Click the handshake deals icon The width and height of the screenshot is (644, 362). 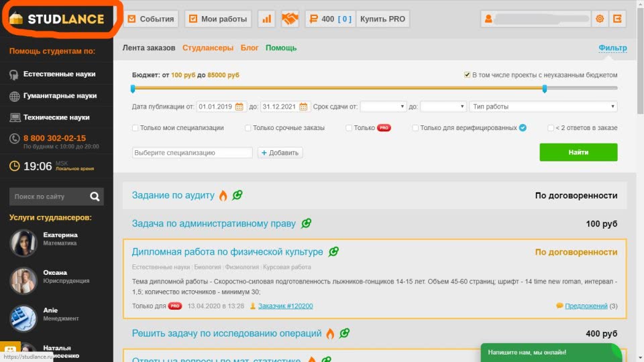tap(290, 19)
